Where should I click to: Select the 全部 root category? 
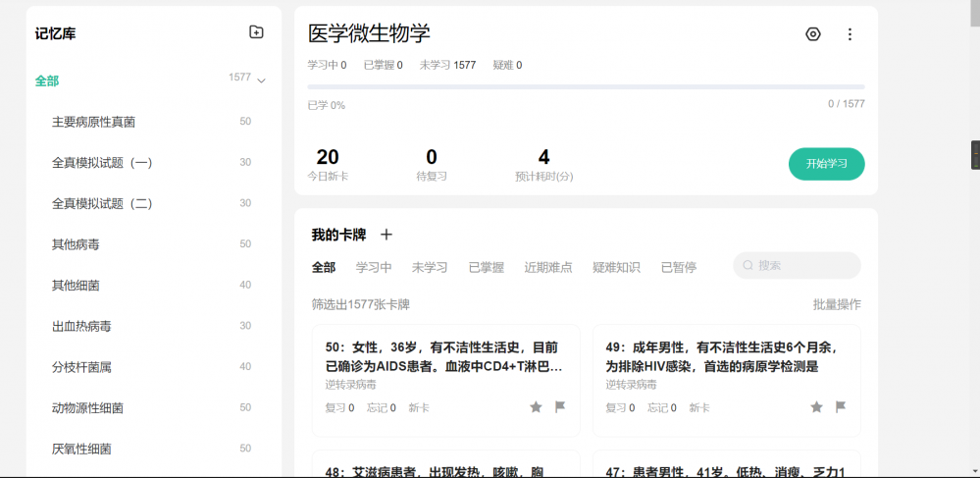47,80
